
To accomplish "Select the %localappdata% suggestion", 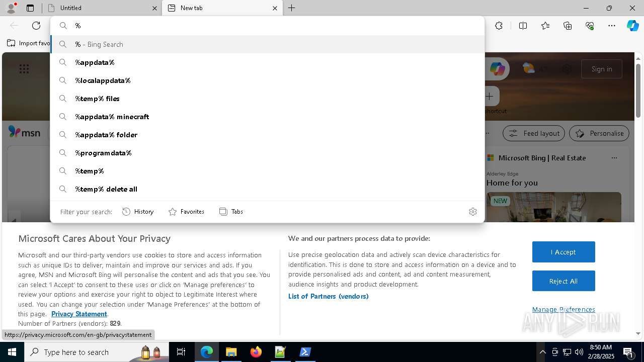I will (x=268, y=80).
